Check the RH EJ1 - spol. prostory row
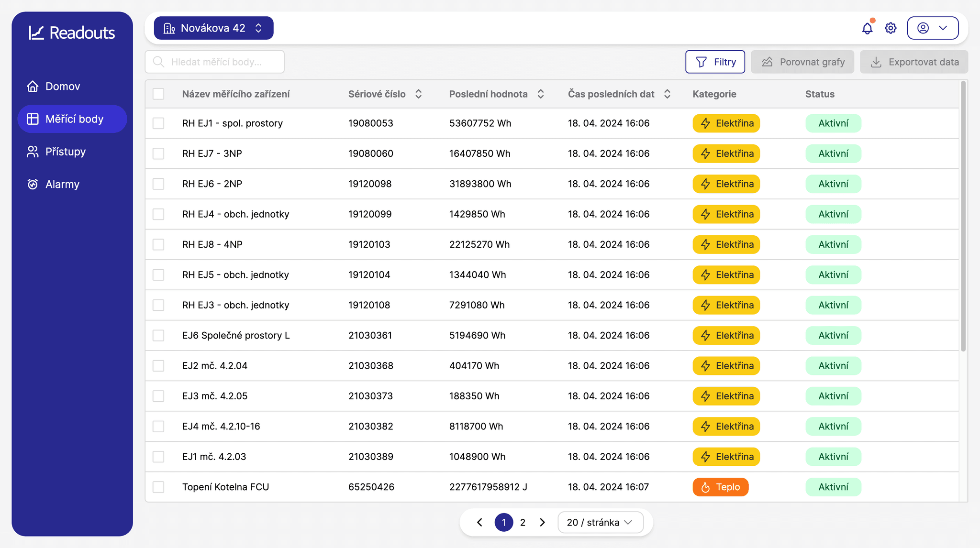This screenshot has width=980, height=548. (x=158, y=123)
